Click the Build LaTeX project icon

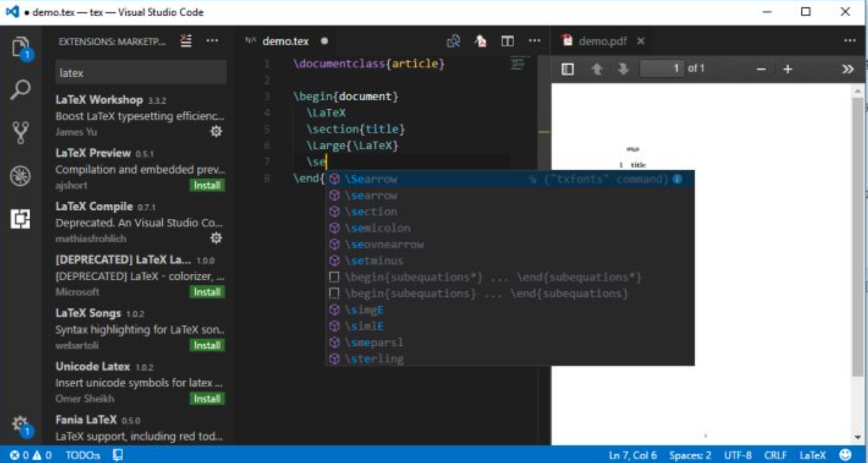(x=480, y=41)
